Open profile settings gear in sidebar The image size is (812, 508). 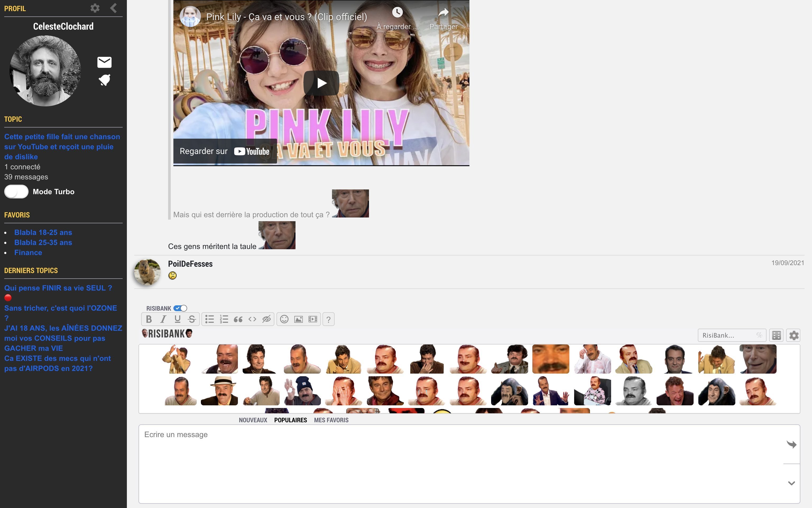(95, 8)
